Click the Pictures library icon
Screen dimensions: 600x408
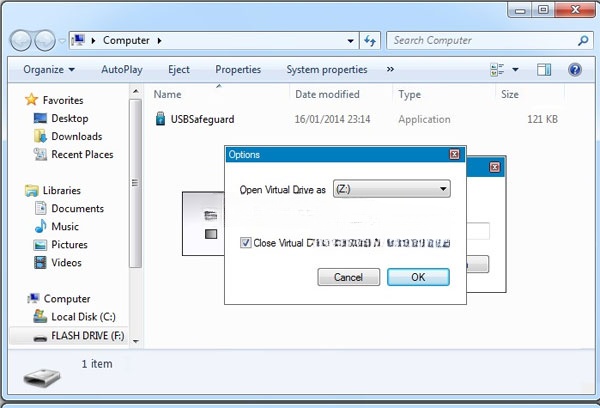tap(40, 245)
